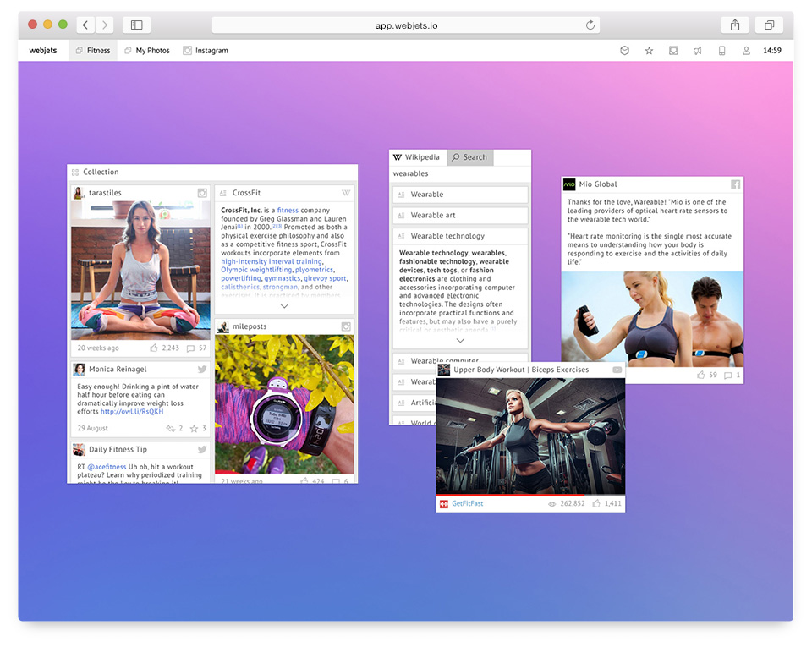Select the Search tab in Wikipedia panel

coord(470,156)
